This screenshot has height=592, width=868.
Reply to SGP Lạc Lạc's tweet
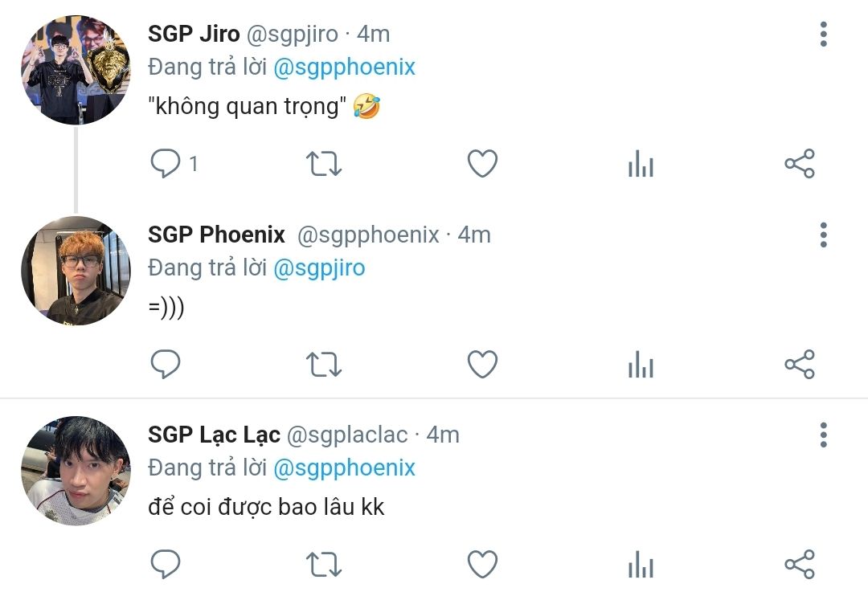click(x=166, y=565)
